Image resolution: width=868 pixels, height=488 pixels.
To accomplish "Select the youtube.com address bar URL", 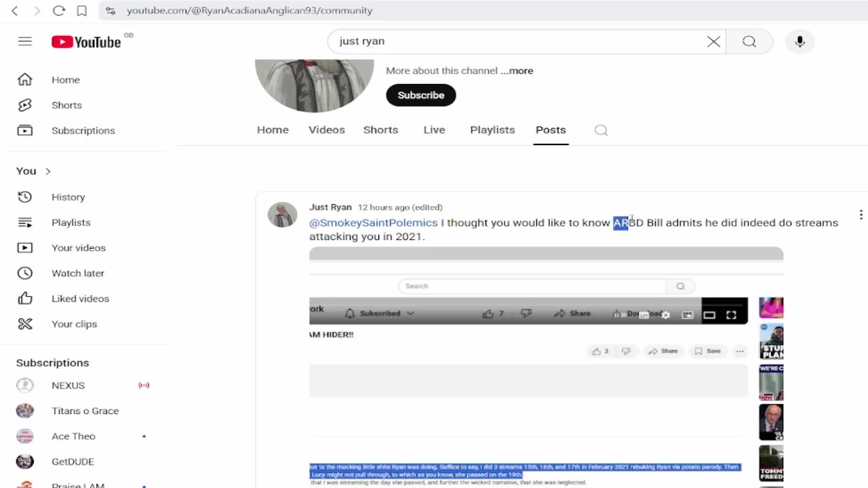I will click(250, 11).
